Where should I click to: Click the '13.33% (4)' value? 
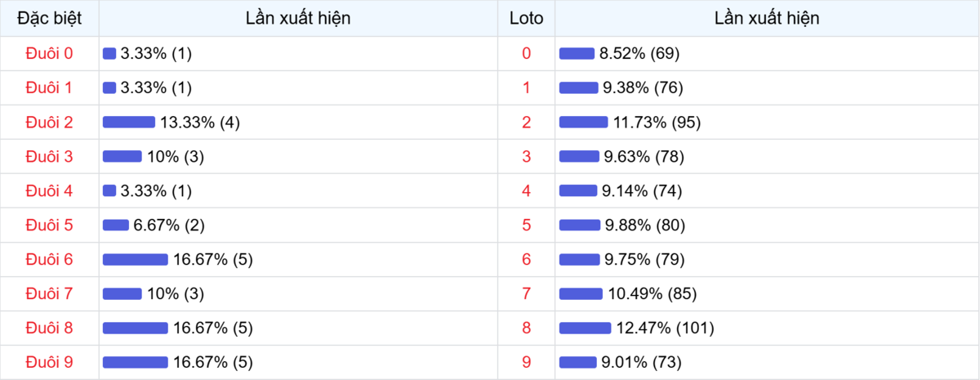pyautogui.click(x=199, y=123)
